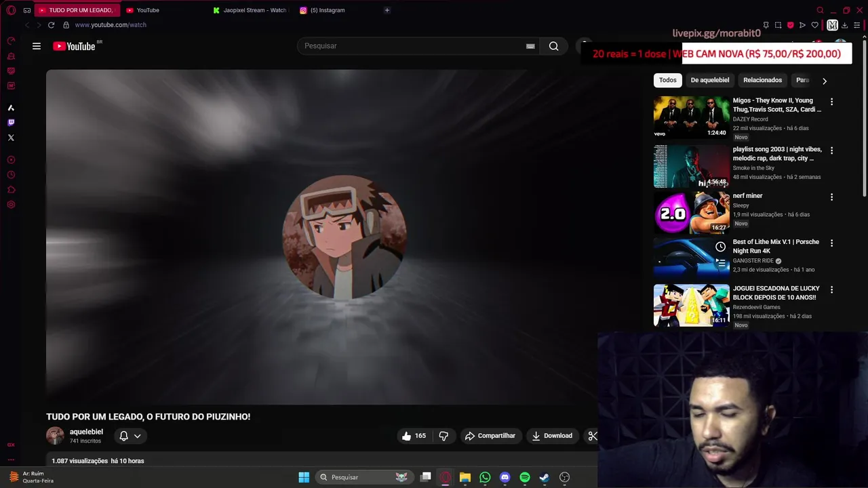The image size is (868, 488).
Task: Open Spotify from the taskbar
Action: pyautogui.click(x=525, y=477)
